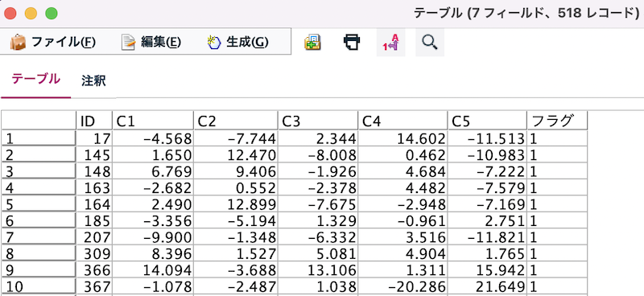Image resolution: width=644 pixels, height=296 pixels.
Task: Click C5 cell 15.942
Action: coord(488,270)
